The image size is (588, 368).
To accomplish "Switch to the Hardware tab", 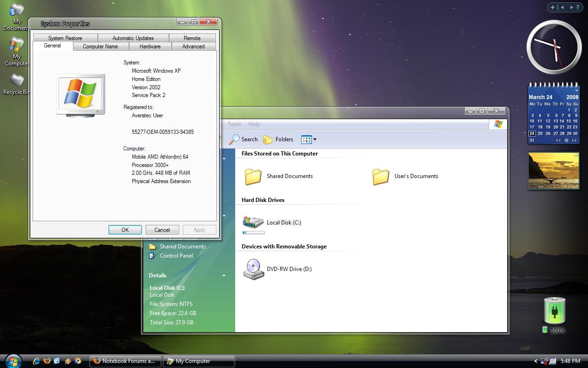I will pos(150,46).
